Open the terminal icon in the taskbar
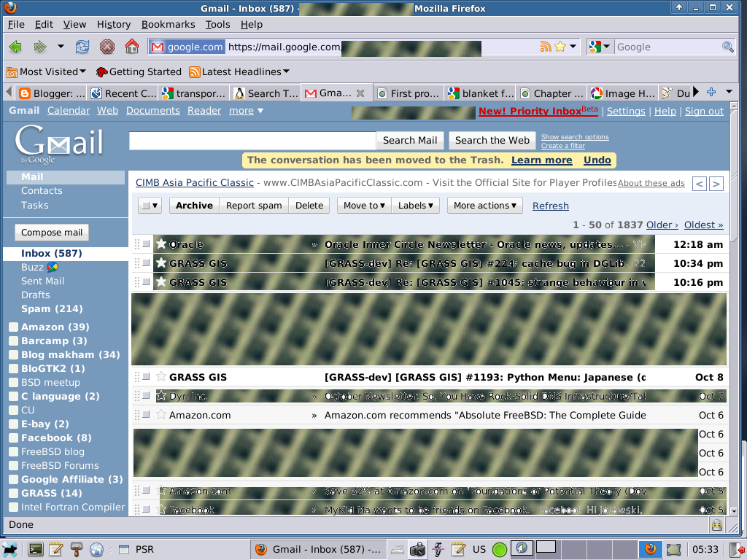747x560 pixels. [35, 550]
